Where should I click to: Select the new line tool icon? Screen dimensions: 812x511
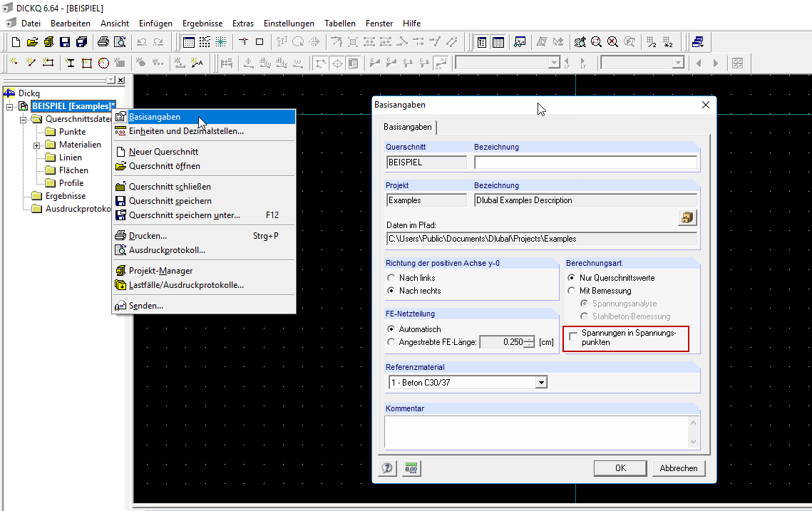31,63
